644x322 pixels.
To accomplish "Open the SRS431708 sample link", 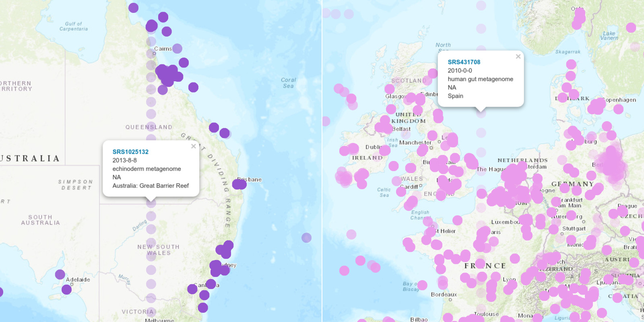I will tap(464, 62).
